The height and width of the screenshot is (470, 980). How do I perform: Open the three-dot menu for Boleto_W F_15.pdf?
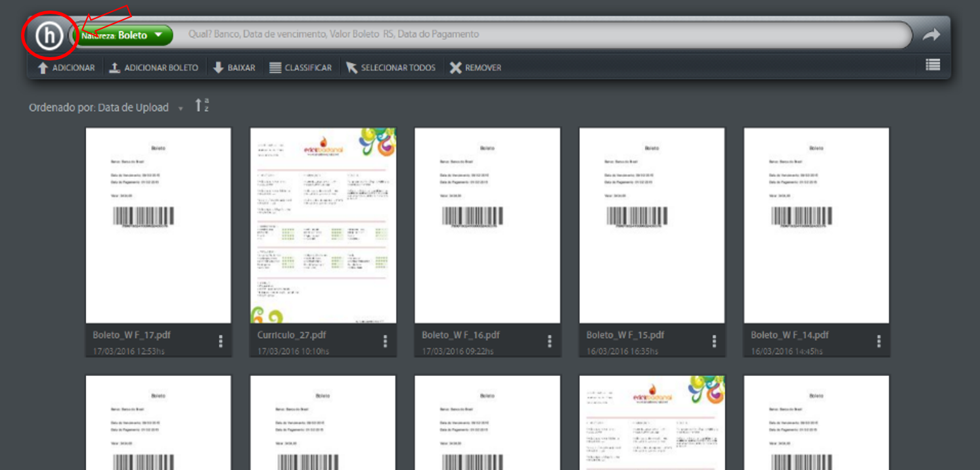[x=714, y=341]
